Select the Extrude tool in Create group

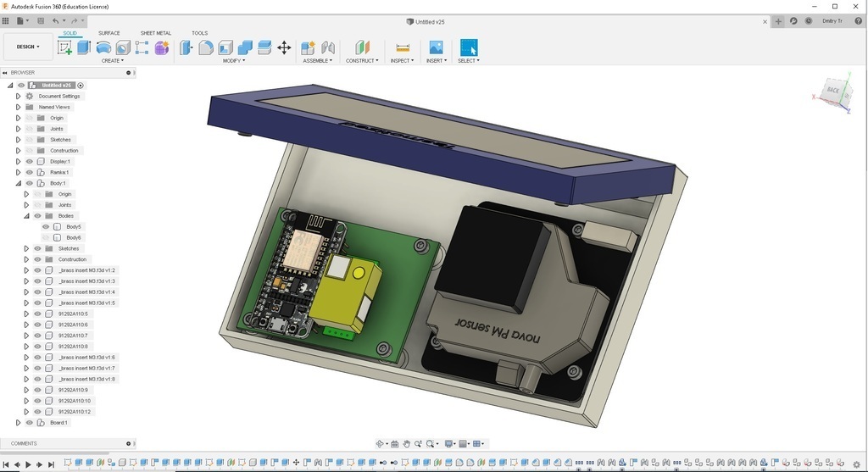[84, 47]
